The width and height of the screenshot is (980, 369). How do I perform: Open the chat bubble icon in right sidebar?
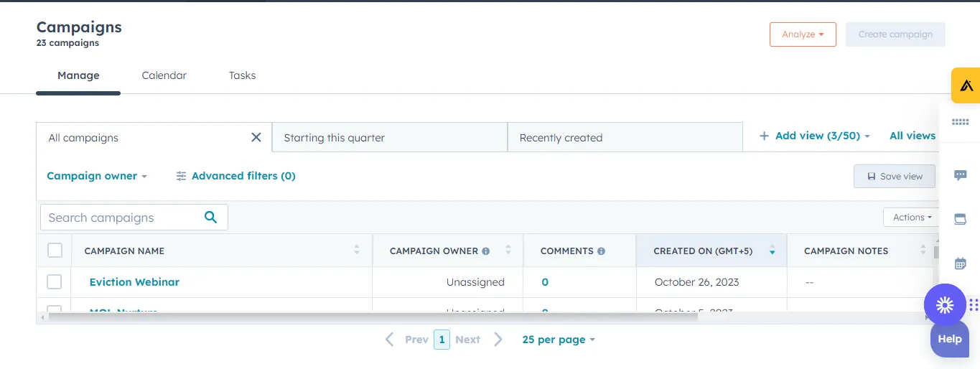coord(960,175)
